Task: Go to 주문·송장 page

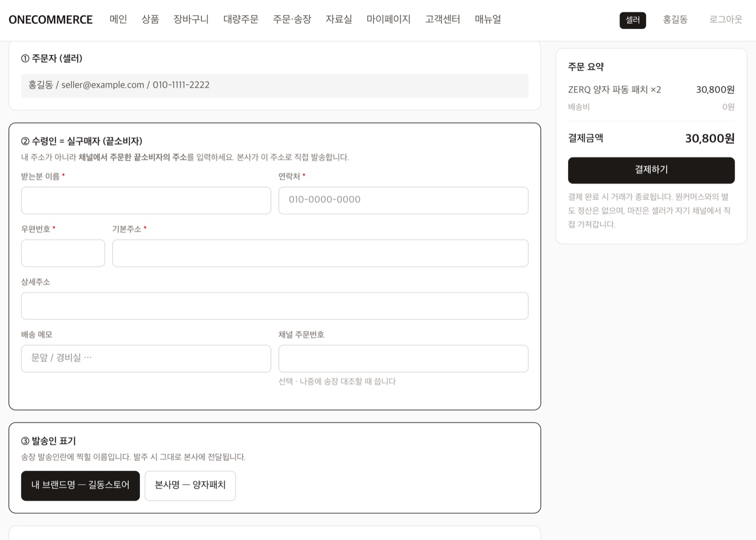Action: coord(292,19)
